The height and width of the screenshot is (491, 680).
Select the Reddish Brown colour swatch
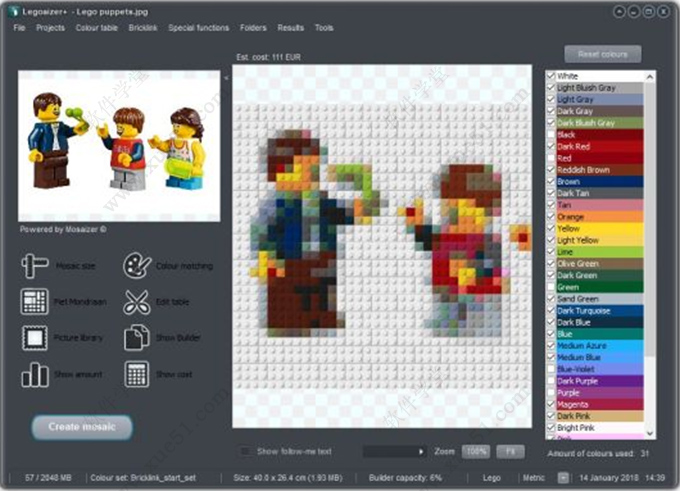(600, 170)
